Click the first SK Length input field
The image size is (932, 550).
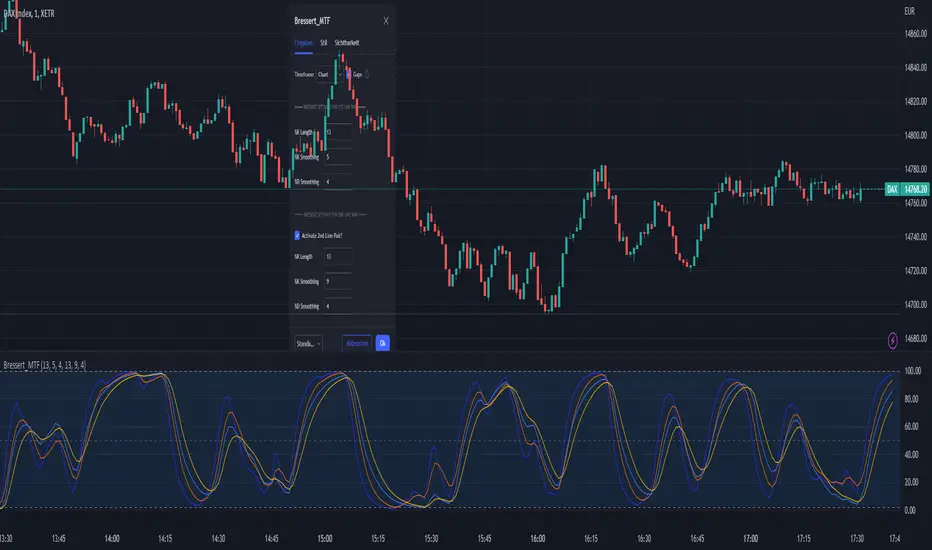click(337, 132)
